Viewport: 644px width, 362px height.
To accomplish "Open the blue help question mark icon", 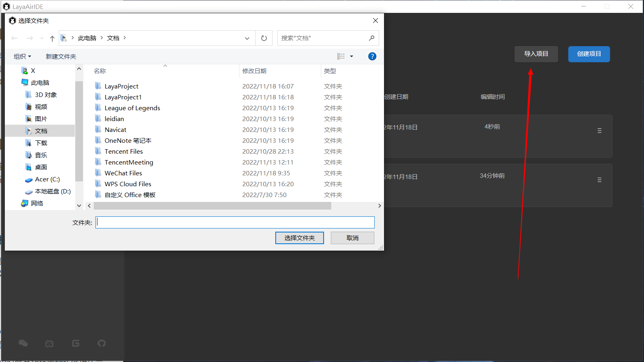I will (372, 56).
